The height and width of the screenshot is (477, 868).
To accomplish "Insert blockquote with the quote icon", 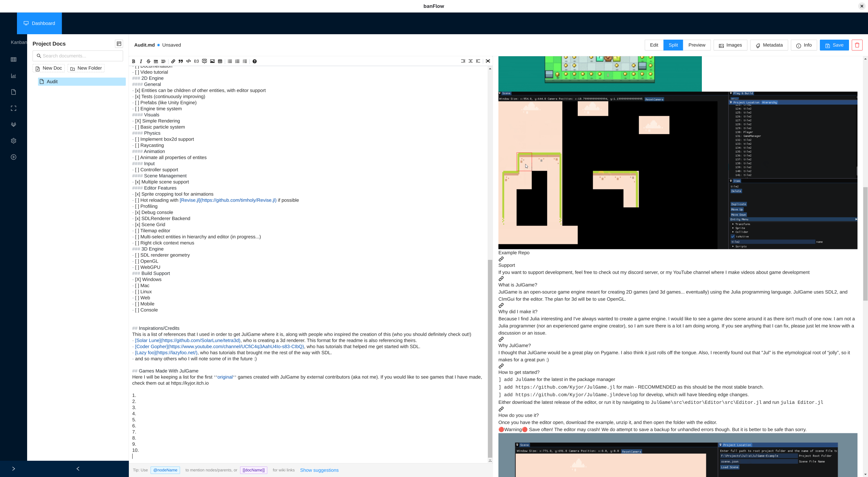I will (x=181, y=61).
